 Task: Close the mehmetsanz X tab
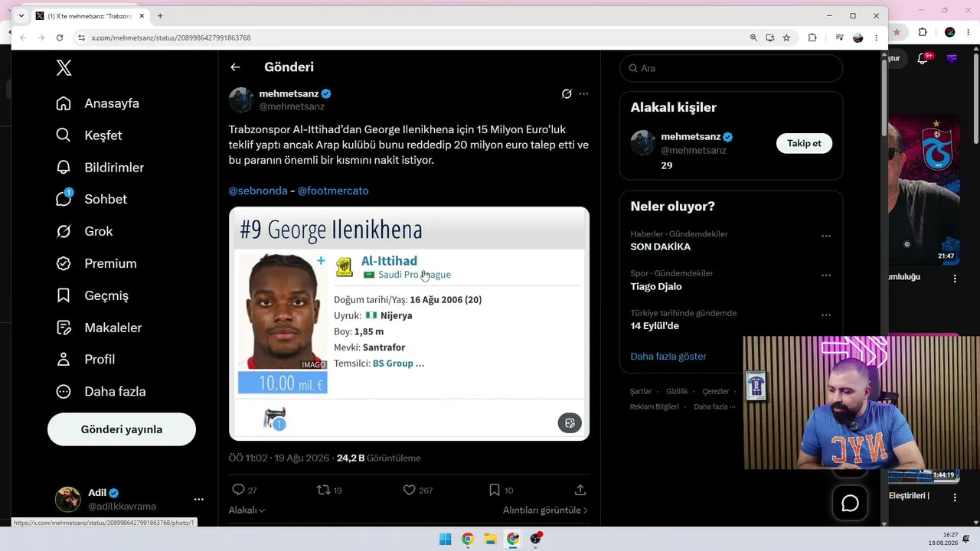142,15
